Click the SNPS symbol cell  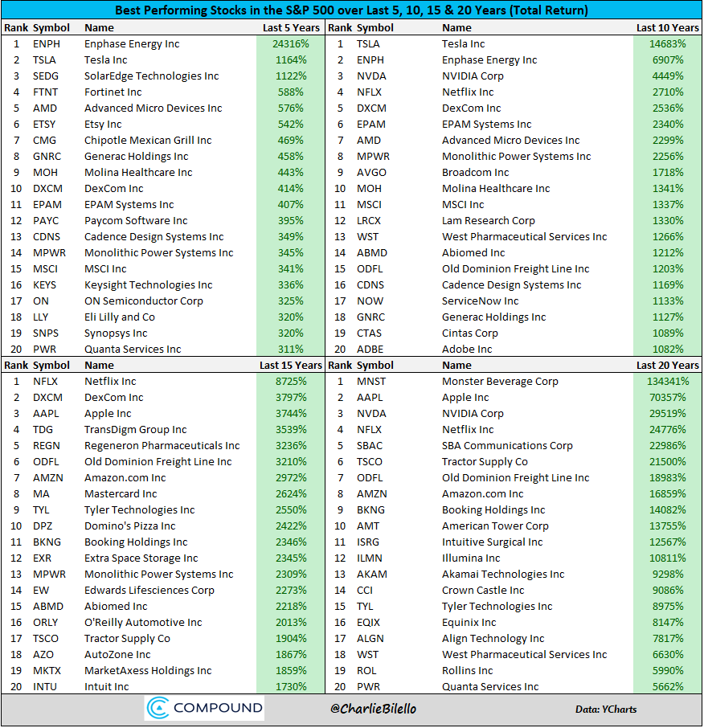tap(46, 333)
